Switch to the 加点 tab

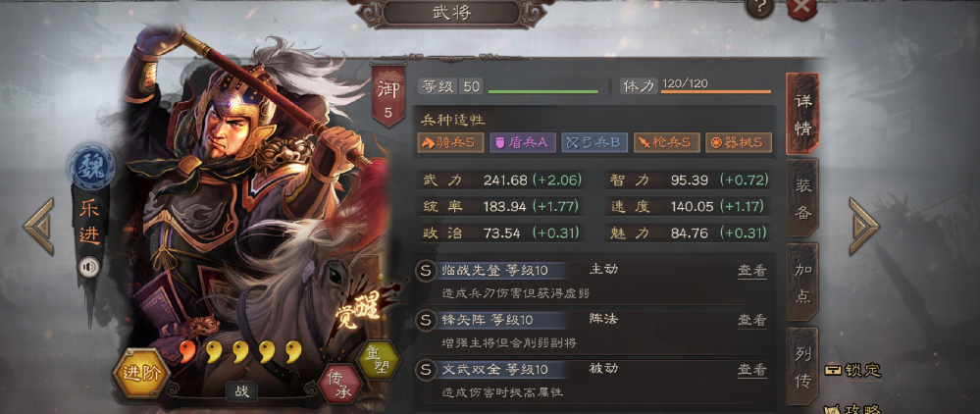coord(803,282)
